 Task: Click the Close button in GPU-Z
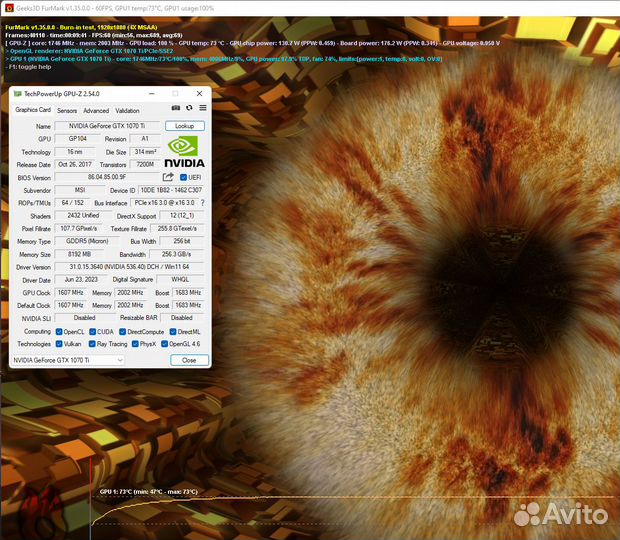click(189, 359)
